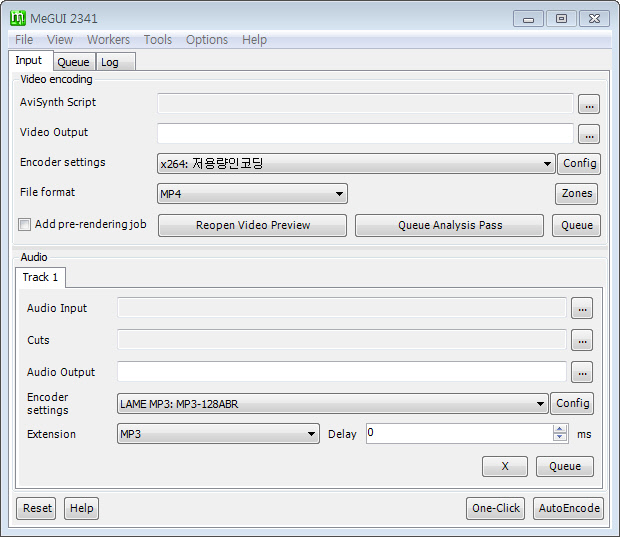
Task: Open audio encoder Config button
Action: 572,403
